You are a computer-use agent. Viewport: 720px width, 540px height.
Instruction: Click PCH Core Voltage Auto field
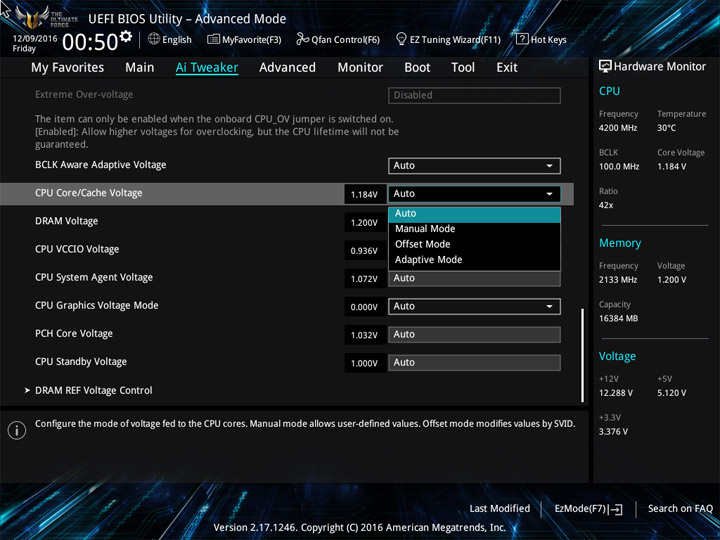pos(474,335)
